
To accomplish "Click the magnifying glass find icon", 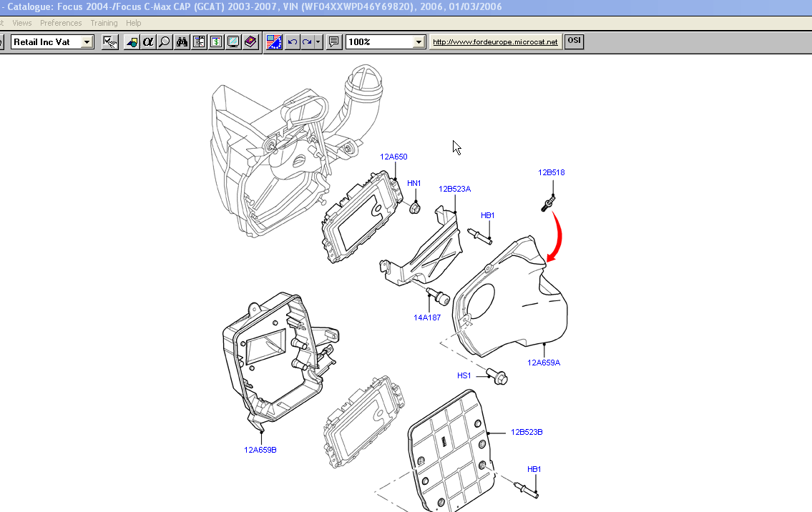I will coord(165,42).
